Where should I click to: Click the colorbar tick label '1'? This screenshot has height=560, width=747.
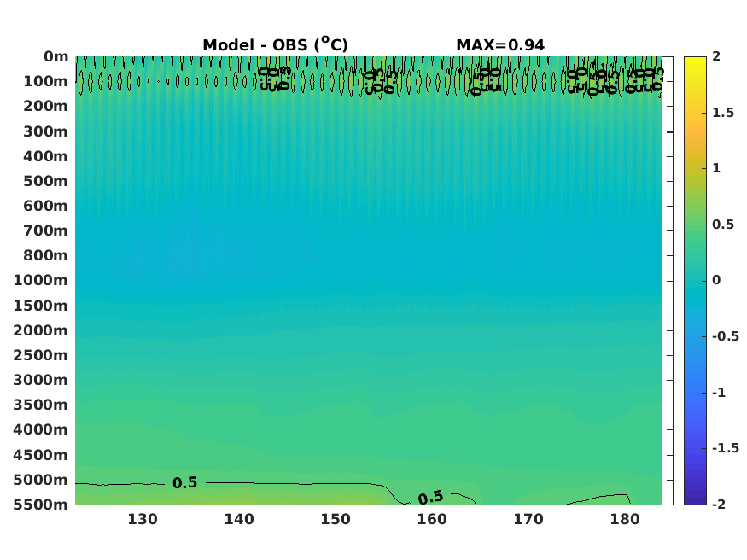(716, 168)
